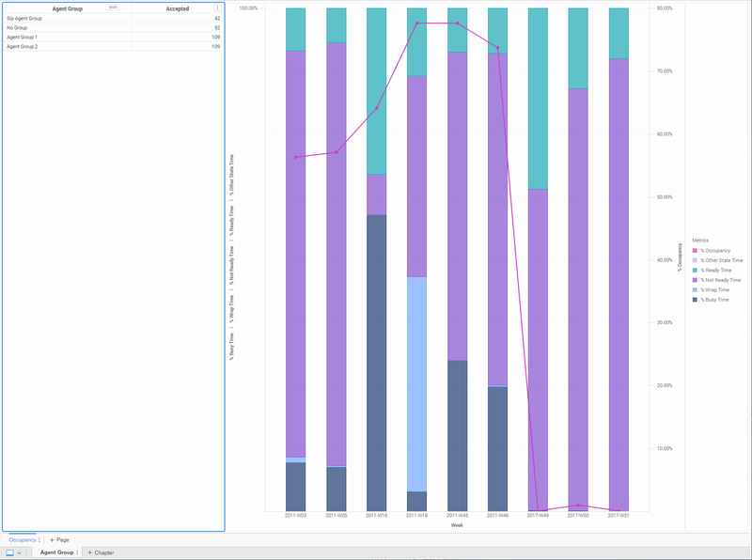Select the Occupancy page tab
Screen dimensions: 752x560
pyautogui.click(x=22, y=540)
